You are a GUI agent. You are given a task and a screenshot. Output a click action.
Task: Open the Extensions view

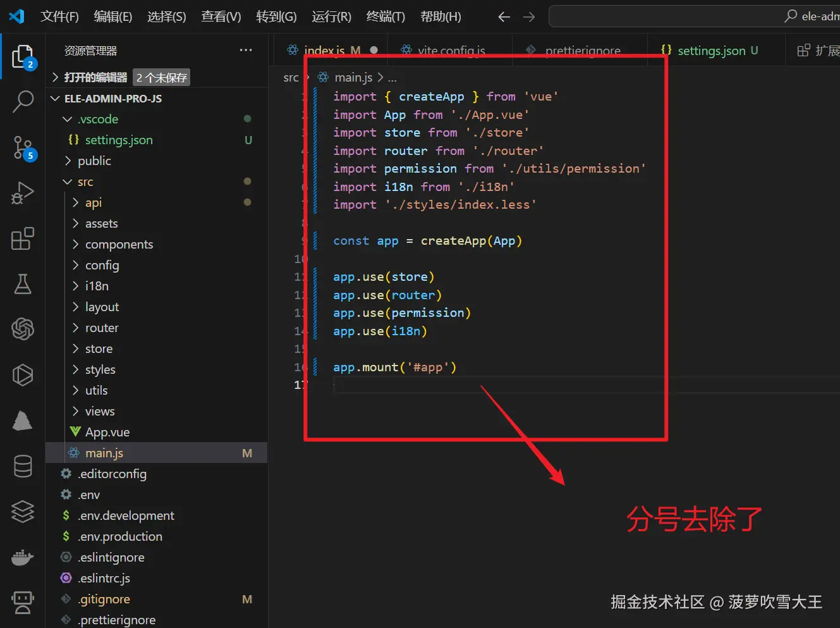tap(23, 238)
